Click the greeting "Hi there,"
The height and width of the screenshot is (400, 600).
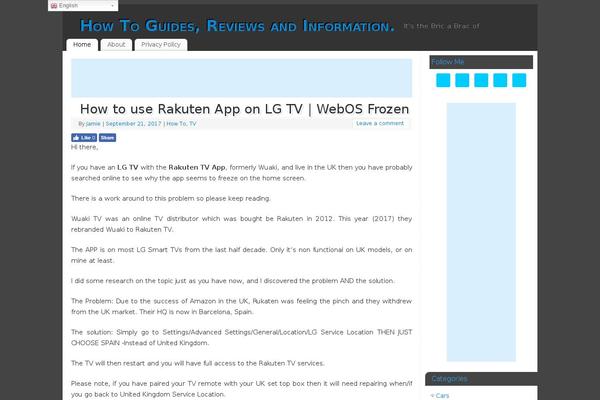pos(85,147)
